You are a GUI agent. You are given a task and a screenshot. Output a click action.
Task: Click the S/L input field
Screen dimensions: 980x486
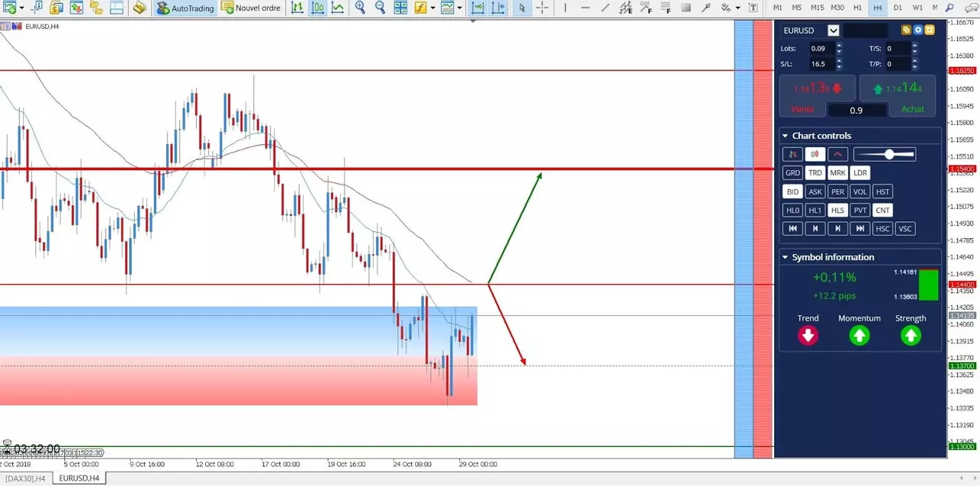[x=822, y=64]
